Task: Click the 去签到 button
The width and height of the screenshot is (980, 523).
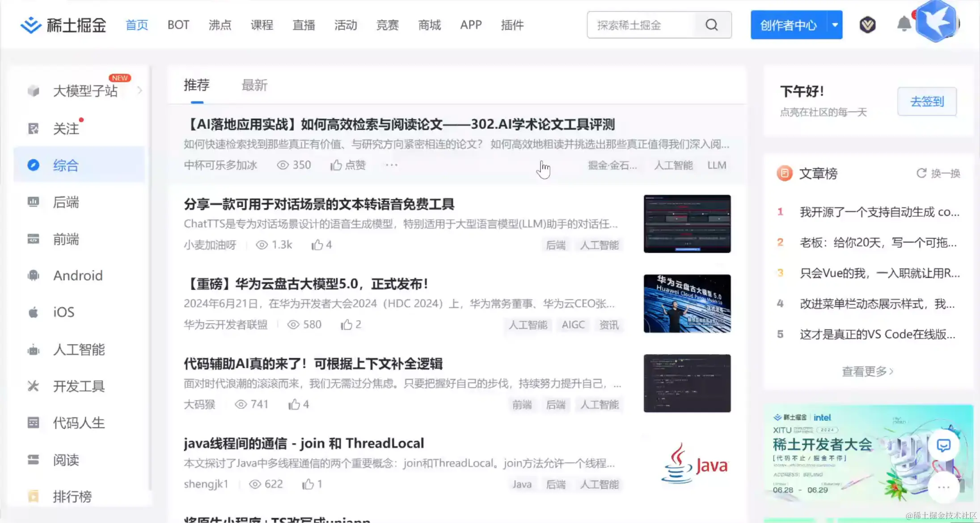Action: pyautogui.click(x=927, y=102)
